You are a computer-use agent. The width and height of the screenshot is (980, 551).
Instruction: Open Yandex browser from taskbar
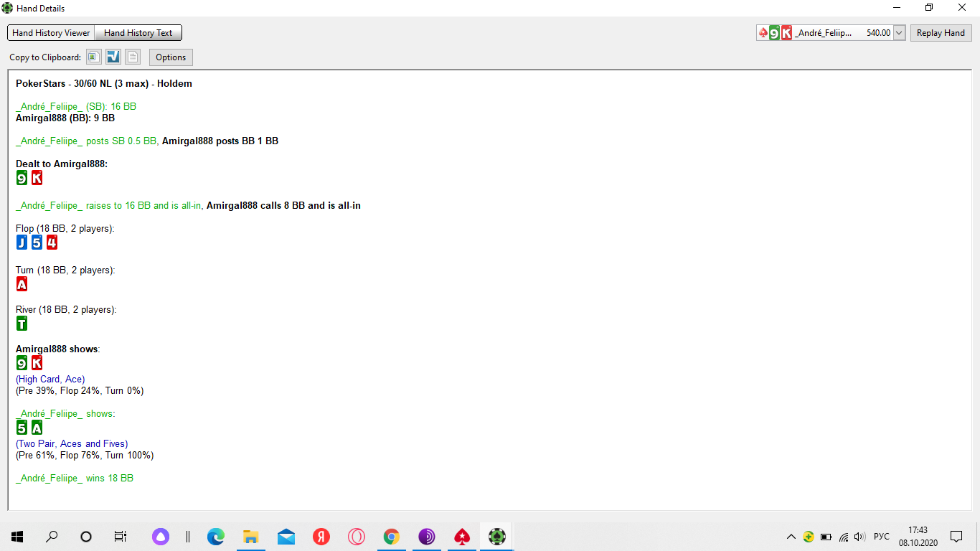[321, 536]
